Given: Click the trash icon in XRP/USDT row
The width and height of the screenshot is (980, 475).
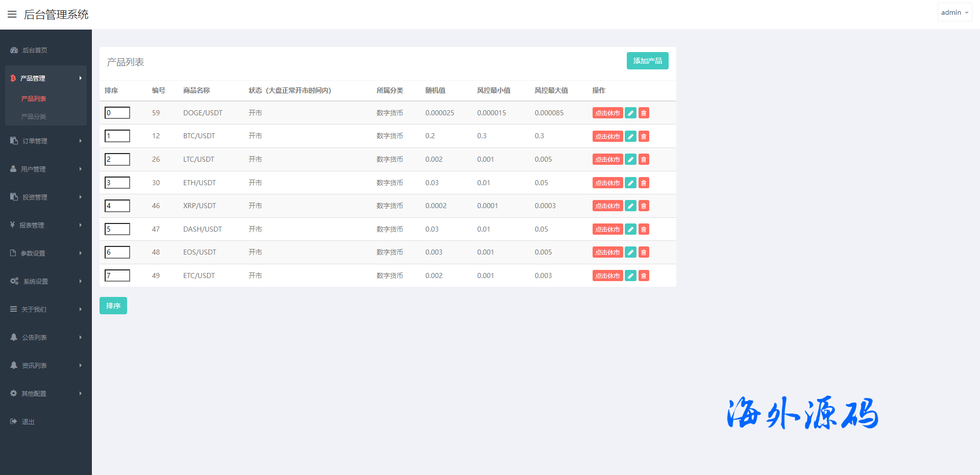Looking at the screenshot, I should point(644,206).
